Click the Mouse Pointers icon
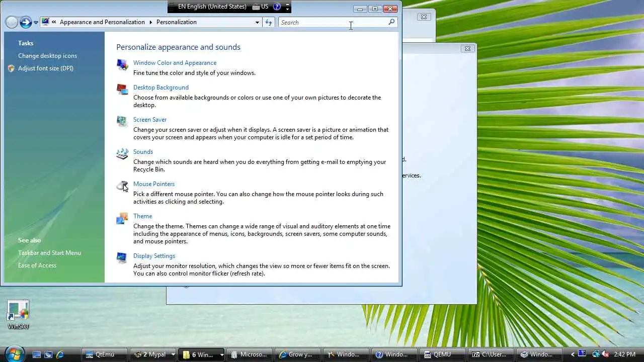 tap(122, 186)
